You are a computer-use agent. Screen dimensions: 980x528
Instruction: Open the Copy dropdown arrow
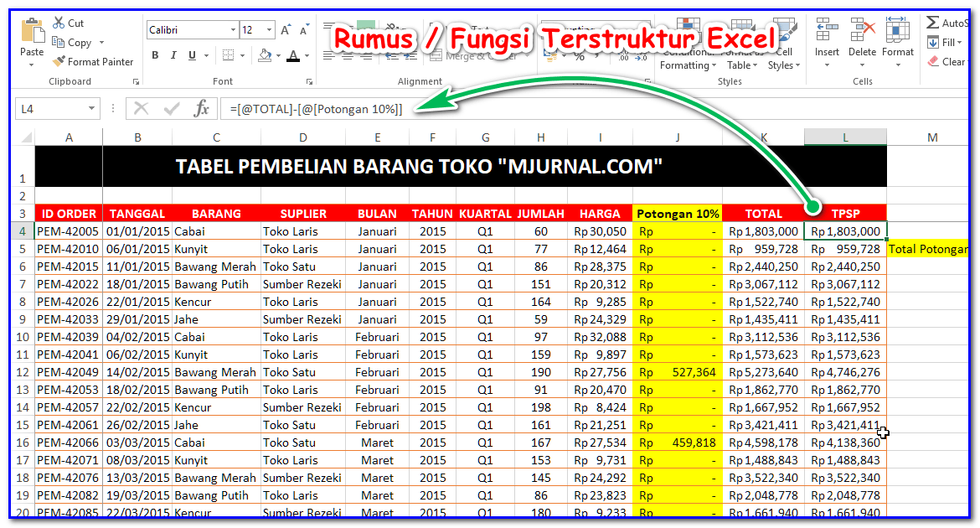pos(101,43)
